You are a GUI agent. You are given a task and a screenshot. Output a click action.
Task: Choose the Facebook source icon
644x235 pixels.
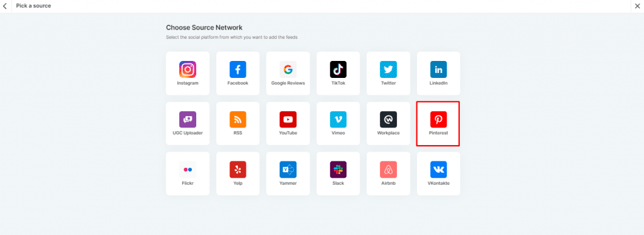[238, 69]
